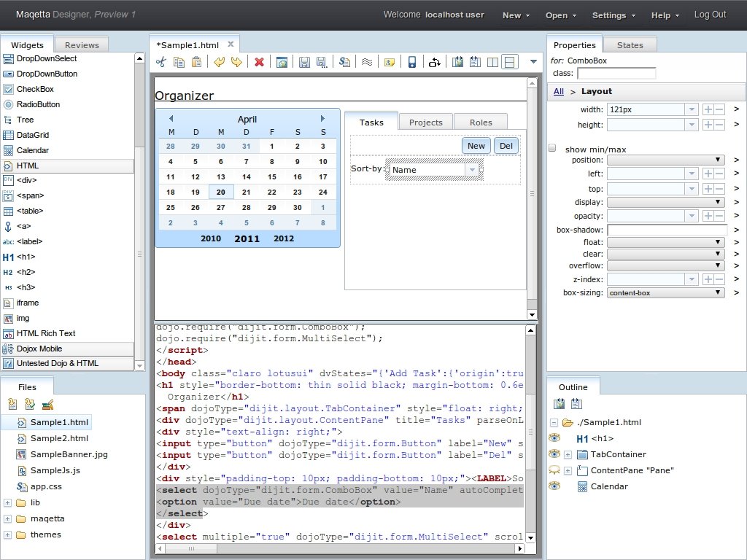
Task: Close the Sample1.html editor tab
Action: 231,44
